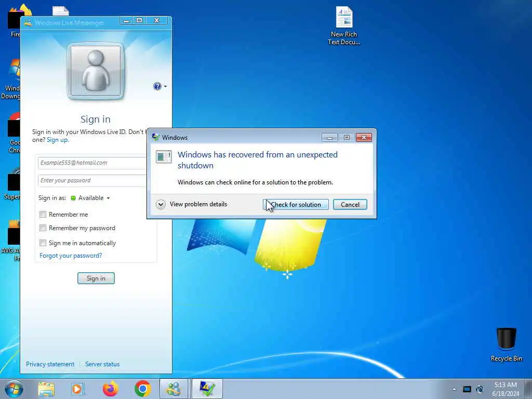Image resolution: width=532 pixels, height=399 pixels.
Task: Open Windows Explorer from the taskbar
Action: point(46,389)
